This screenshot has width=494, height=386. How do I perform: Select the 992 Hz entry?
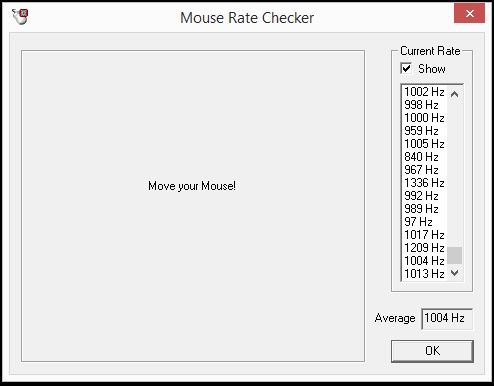coord(424,196)
